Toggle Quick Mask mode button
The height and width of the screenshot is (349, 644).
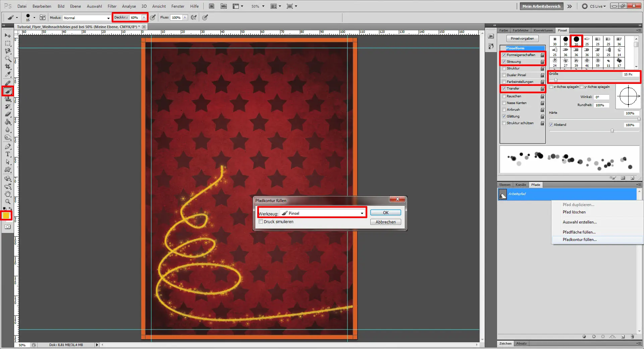(8, 227)
